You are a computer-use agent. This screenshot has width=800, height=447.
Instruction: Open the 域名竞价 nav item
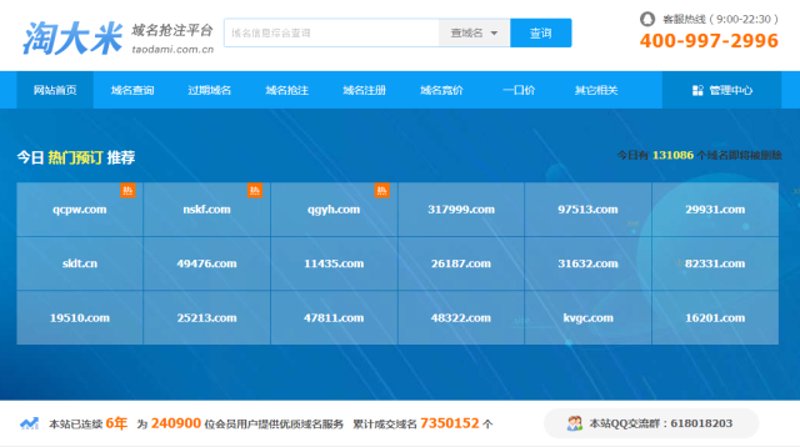pyautogui.click(x=441, y=90)
